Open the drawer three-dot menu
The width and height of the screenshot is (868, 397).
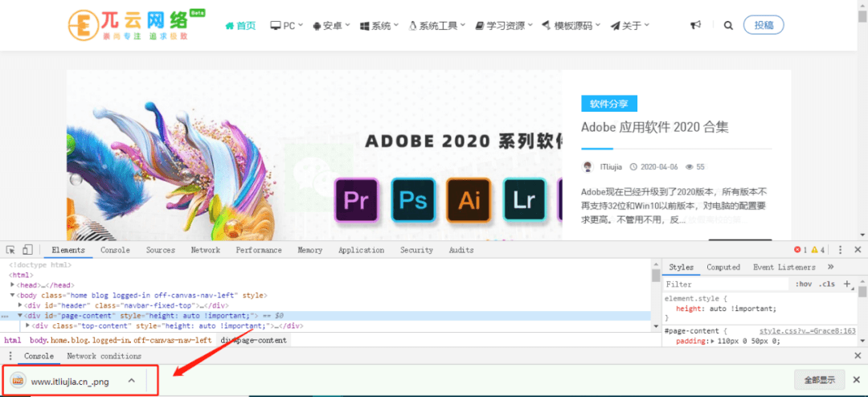[10, 356]
